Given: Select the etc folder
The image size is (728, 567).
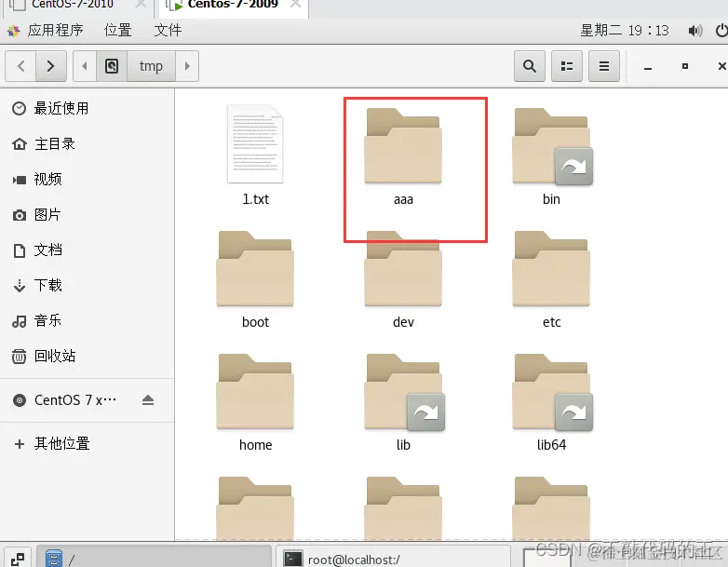Looking at the screenshot, I should click(551, 269).
